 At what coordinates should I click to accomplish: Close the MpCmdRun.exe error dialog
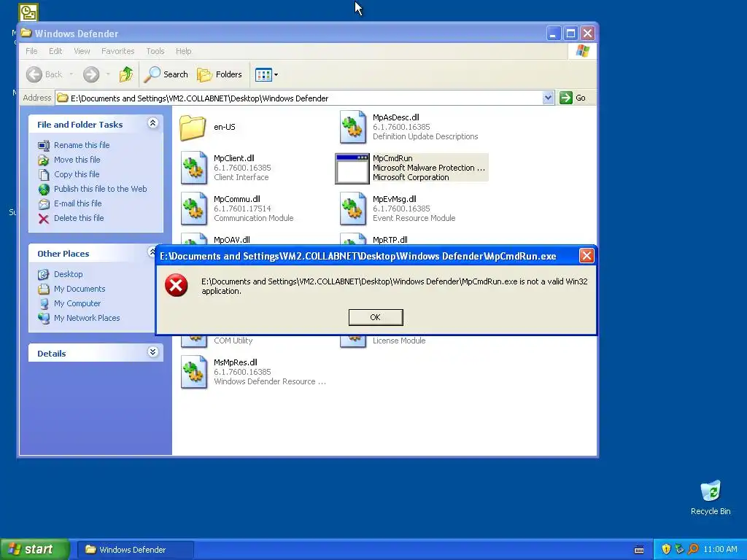587,256
